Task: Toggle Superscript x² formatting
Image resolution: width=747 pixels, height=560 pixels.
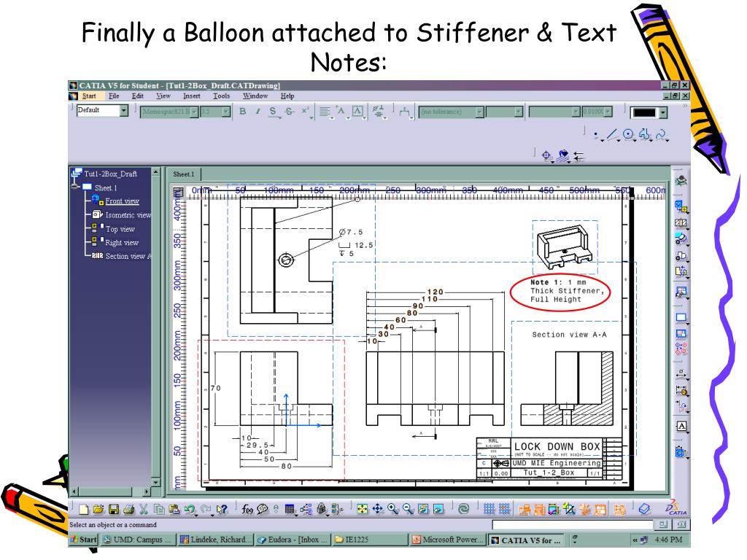Action: click(x=305, y=112)
